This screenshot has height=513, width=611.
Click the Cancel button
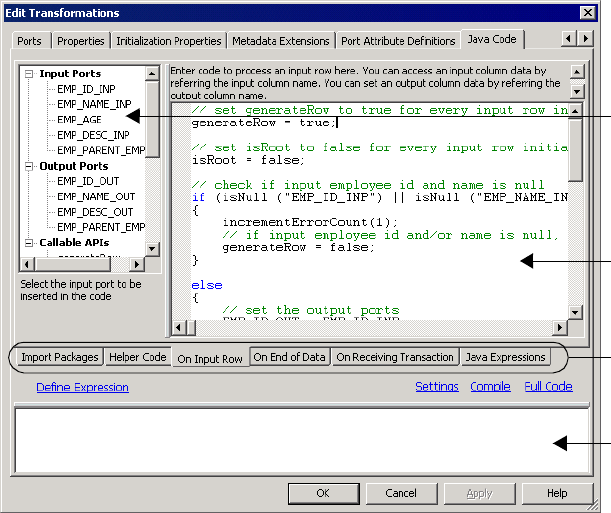click(x=401, y=494)
